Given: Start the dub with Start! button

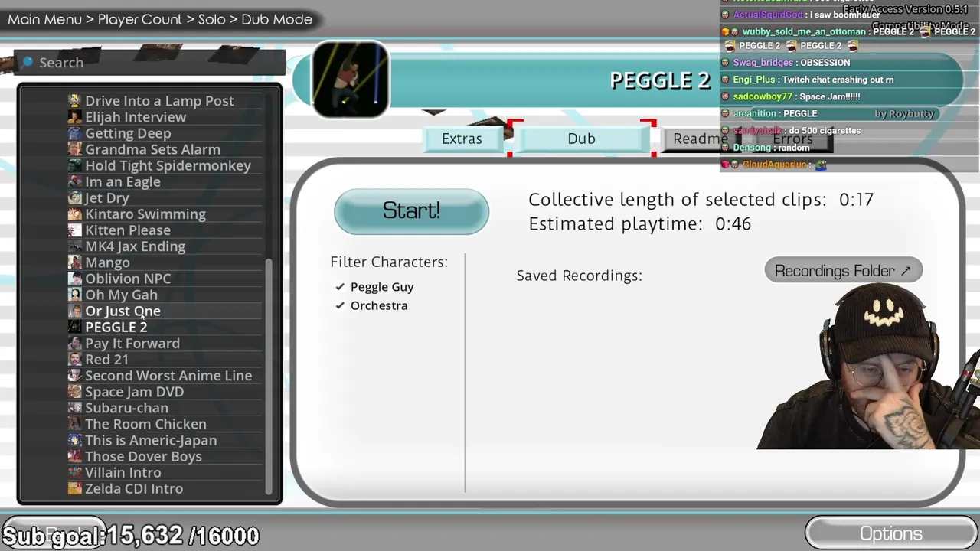Looking at the screenshot, I should (411, 211).
